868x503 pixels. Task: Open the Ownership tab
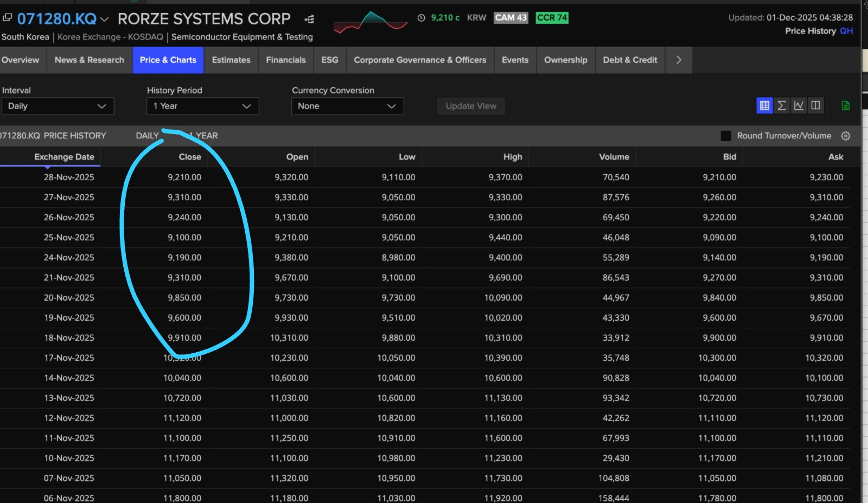[x=566, y=60]
